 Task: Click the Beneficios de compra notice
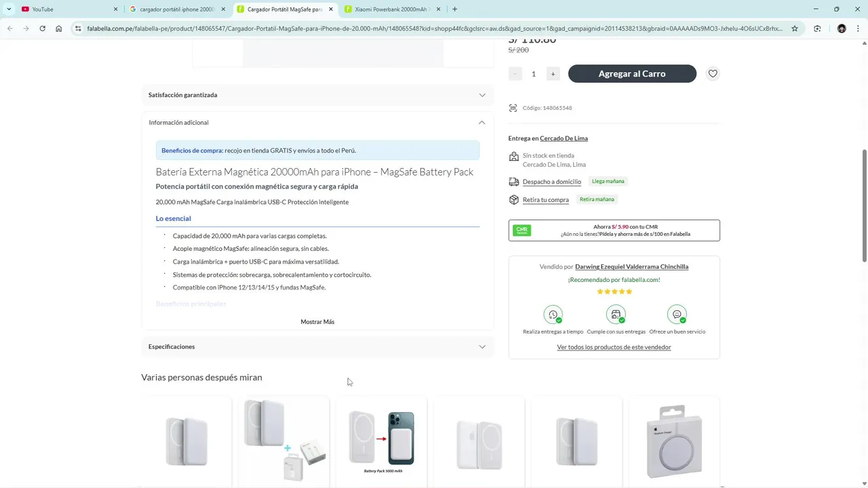(317, 150)
